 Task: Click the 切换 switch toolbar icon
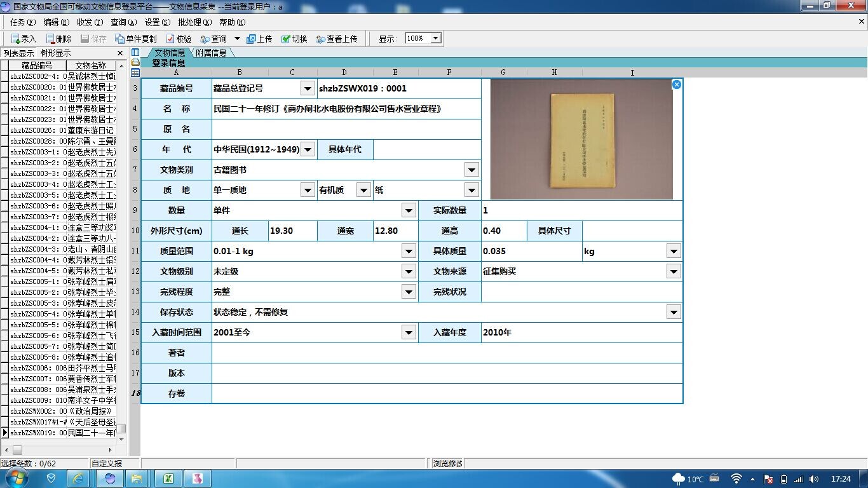(x=294, y=39)
